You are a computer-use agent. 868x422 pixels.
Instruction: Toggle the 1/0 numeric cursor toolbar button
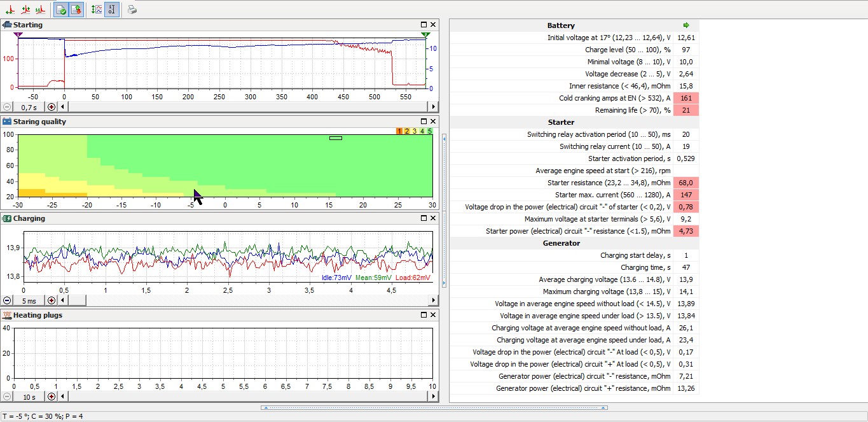click(x=111, y=10)
